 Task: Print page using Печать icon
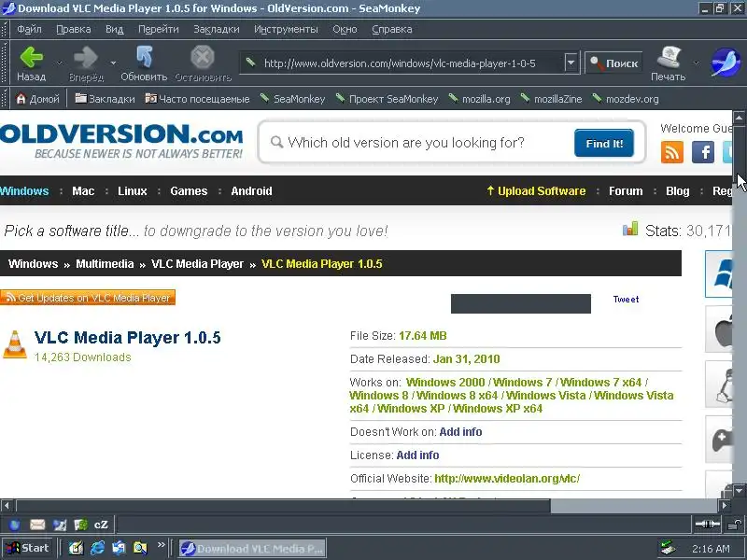[668, 63]
